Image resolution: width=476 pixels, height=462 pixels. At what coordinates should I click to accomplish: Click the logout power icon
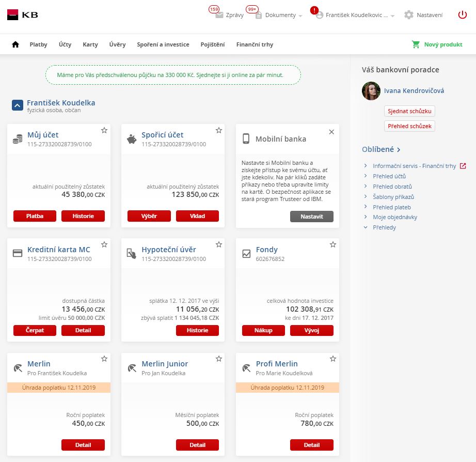pyautogui.click(x=463, y=14)
